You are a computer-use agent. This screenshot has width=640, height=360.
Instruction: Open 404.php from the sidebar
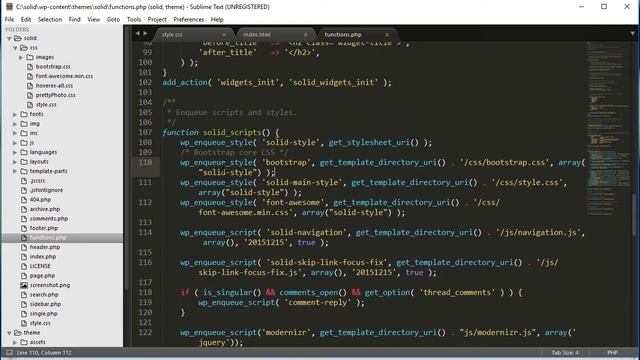(40, 200)
